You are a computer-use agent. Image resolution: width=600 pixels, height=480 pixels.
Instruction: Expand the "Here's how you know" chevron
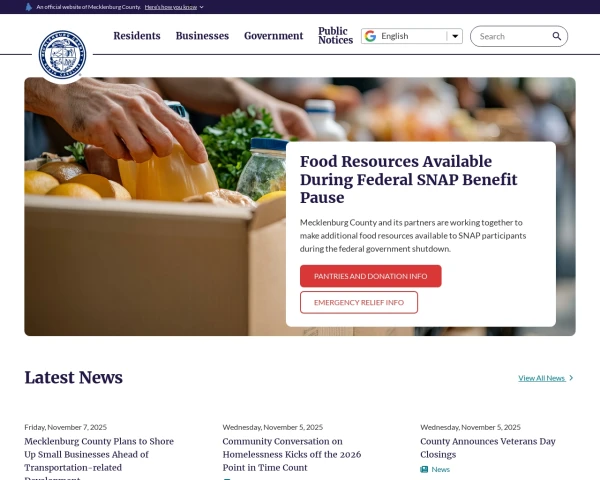(202, 7)
